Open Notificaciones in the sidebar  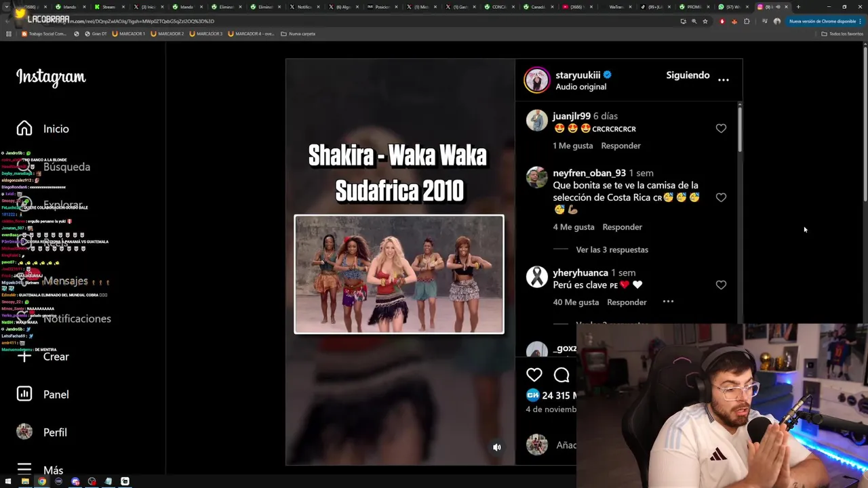click(x=64, y=319)
